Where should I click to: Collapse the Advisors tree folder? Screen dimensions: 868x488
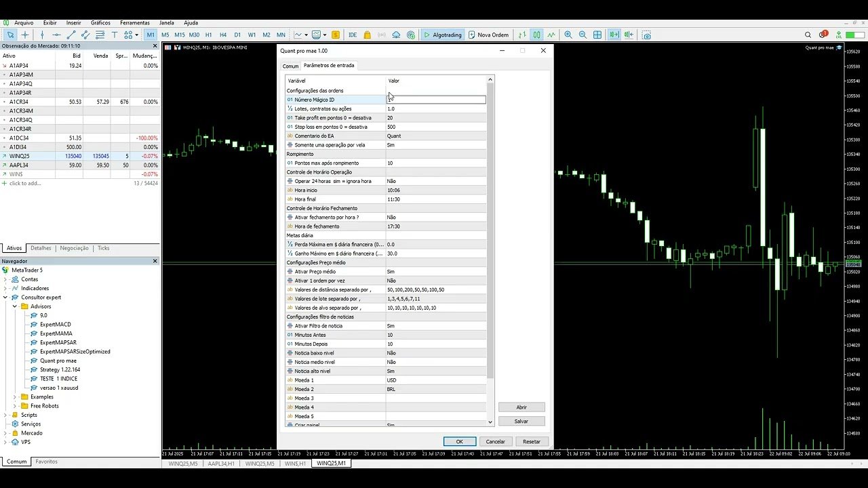click(15, 306)
